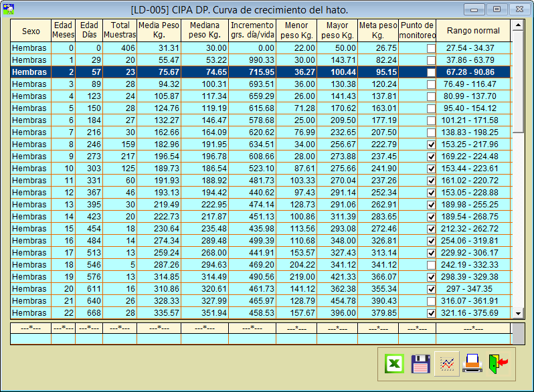534x392 pixels.
Task: Check the monitoring point for month 0
Action: coord(431,48)
